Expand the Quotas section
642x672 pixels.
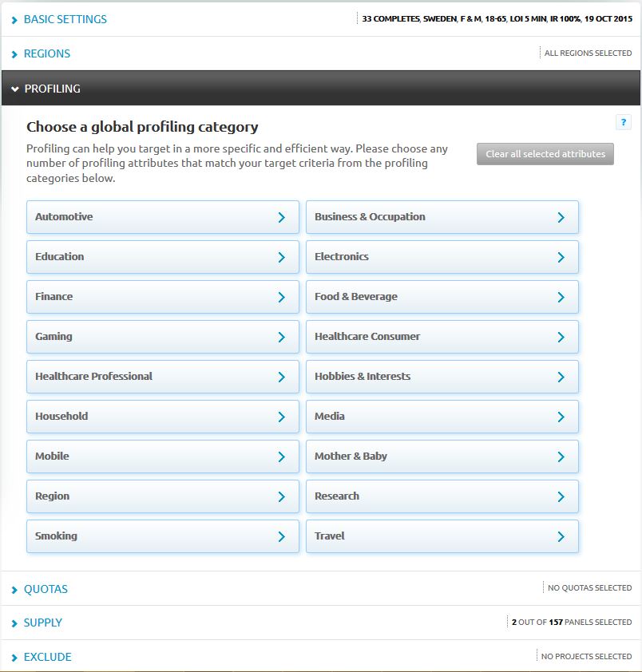(46, 589)
